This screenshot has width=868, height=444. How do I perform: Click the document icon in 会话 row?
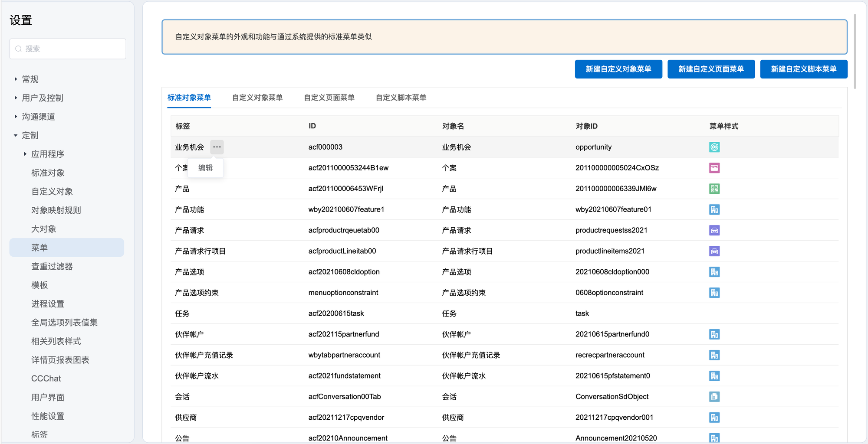[x=714, y=397]
